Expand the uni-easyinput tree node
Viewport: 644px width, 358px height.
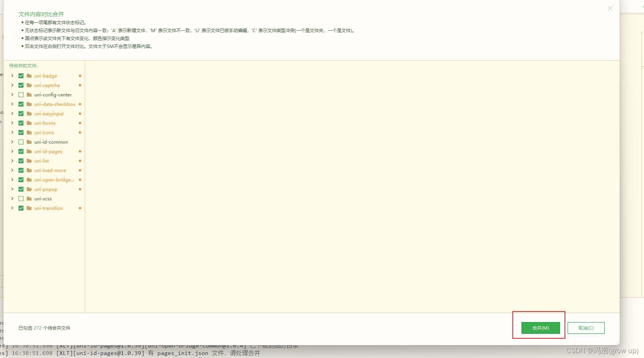tap(12, 113)
